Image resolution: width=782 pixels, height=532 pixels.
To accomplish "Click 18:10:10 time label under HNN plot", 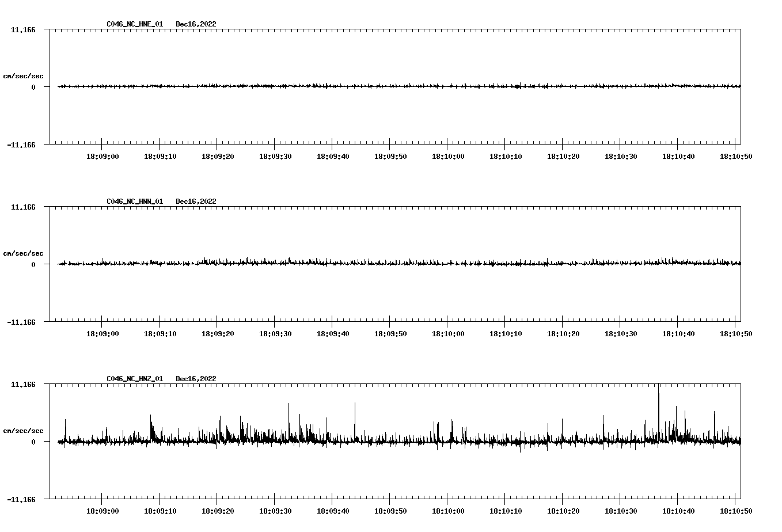I will click(x=506, y=333).
